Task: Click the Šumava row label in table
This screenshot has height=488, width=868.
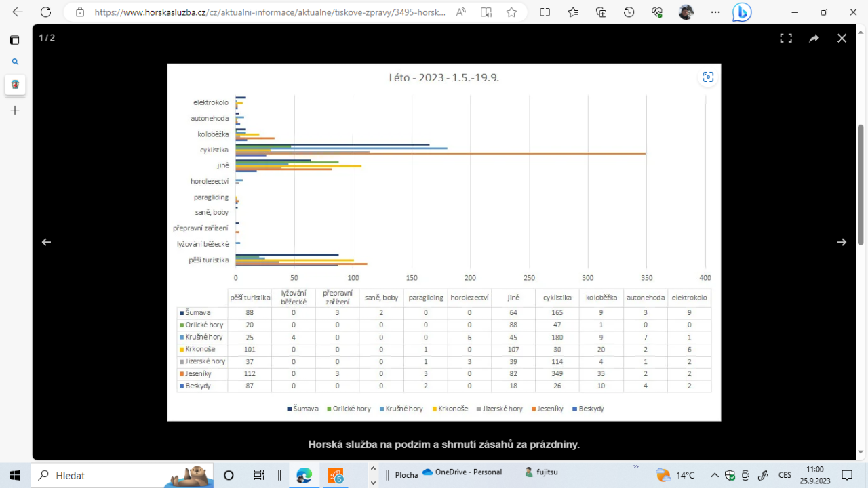Action: point(198,312)
